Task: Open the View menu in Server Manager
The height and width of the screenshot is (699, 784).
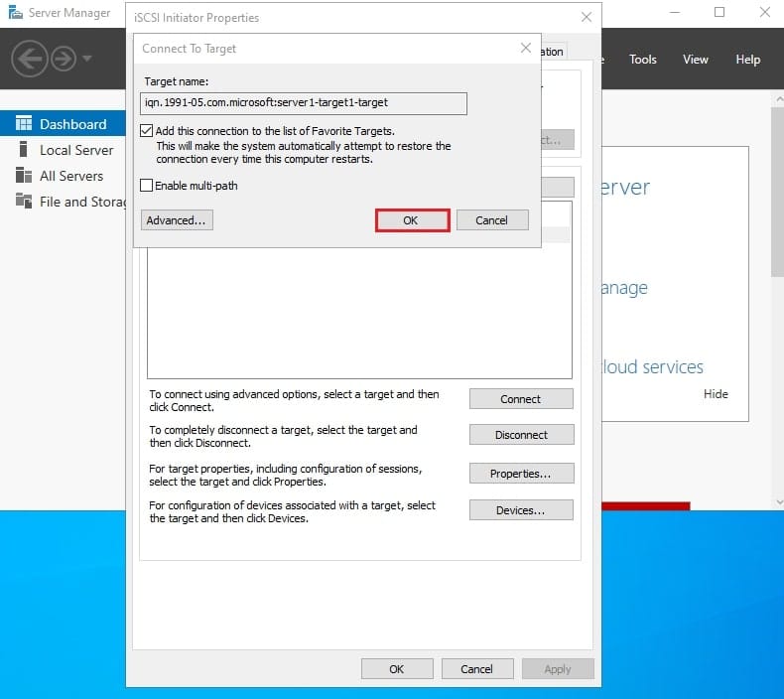Action: tap(696, 59)
